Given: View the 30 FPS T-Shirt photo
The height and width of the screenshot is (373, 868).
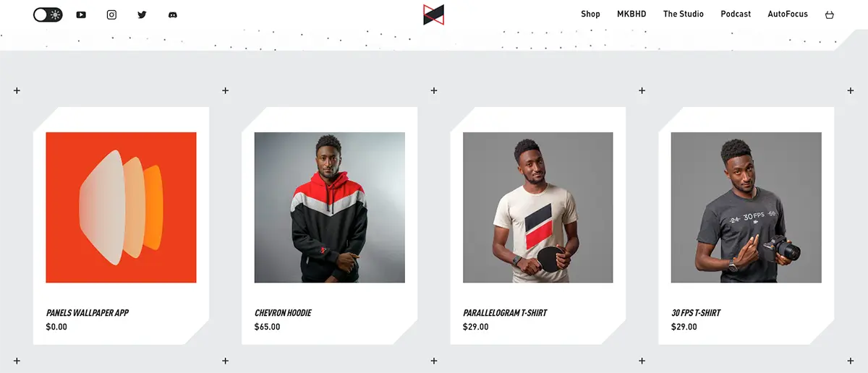Looking at the screenshot, I should tap(746, 207).
